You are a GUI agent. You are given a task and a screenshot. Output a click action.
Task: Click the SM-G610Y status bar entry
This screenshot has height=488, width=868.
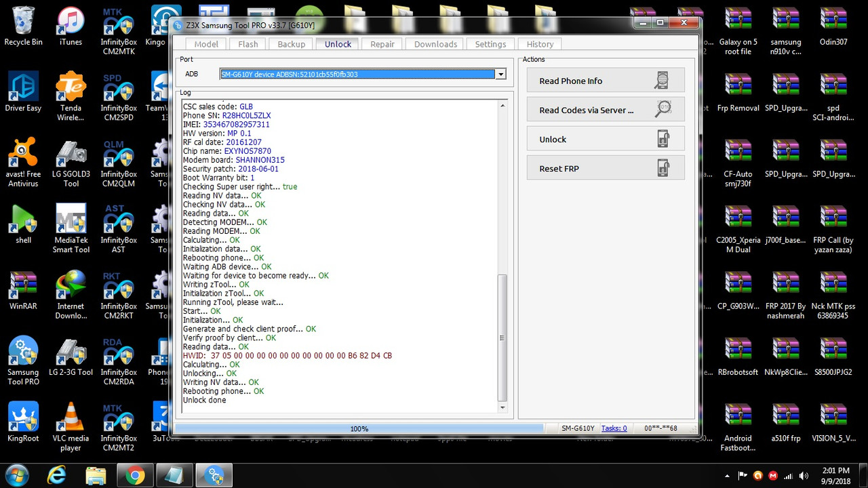coord(578,428)
